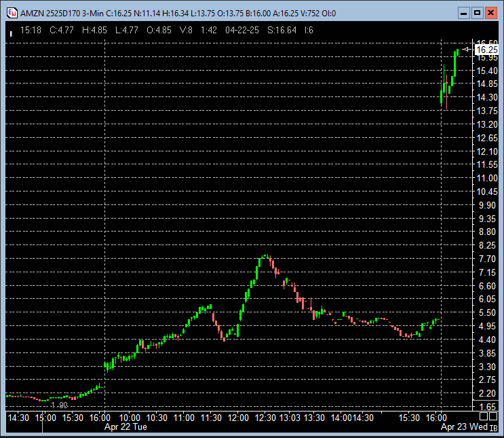The image size is (504, 438).
Task: Click the 16.25 current price marker
Action: pos(486,50)
